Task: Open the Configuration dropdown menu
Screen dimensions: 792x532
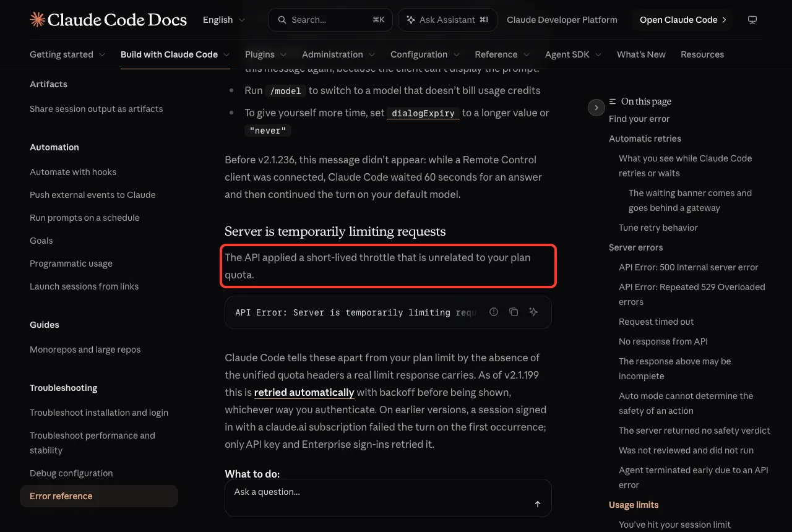Action: pyautogui.click(x=425, y=54)
